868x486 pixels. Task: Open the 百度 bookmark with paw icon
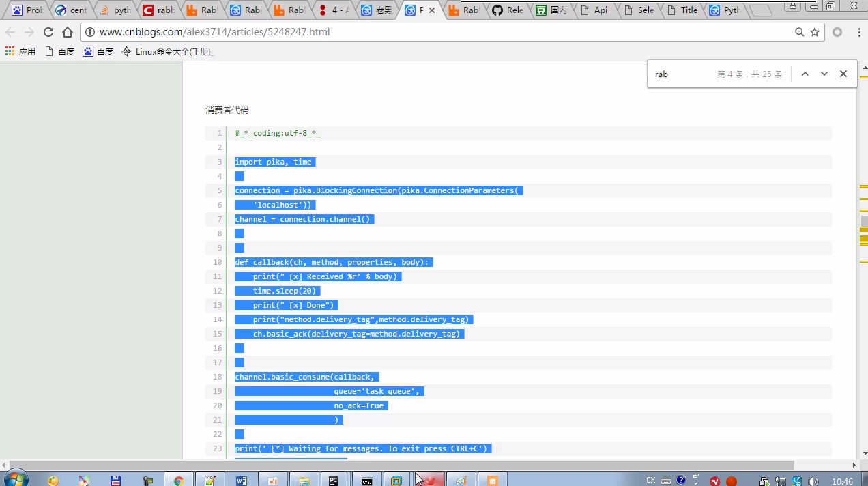click(98, 51)
